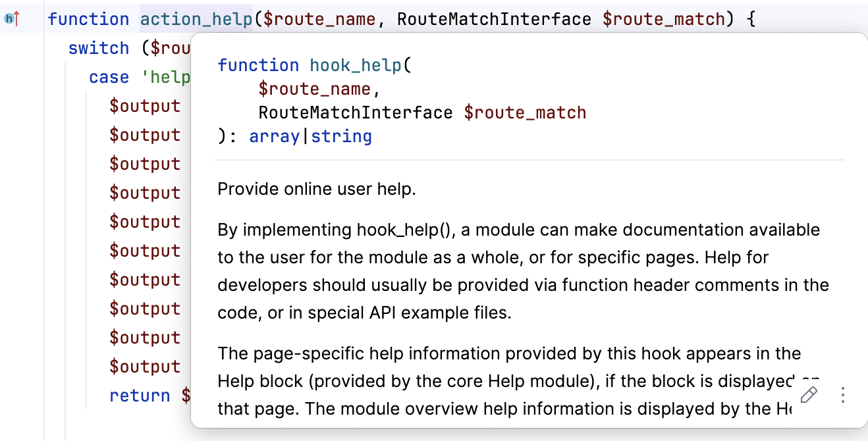Open the three-dot options menu in the popup
The image size is (868, 441).
[842, 394]
